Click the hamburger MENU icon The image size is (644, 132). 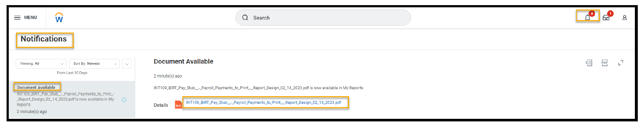(17, 18)
